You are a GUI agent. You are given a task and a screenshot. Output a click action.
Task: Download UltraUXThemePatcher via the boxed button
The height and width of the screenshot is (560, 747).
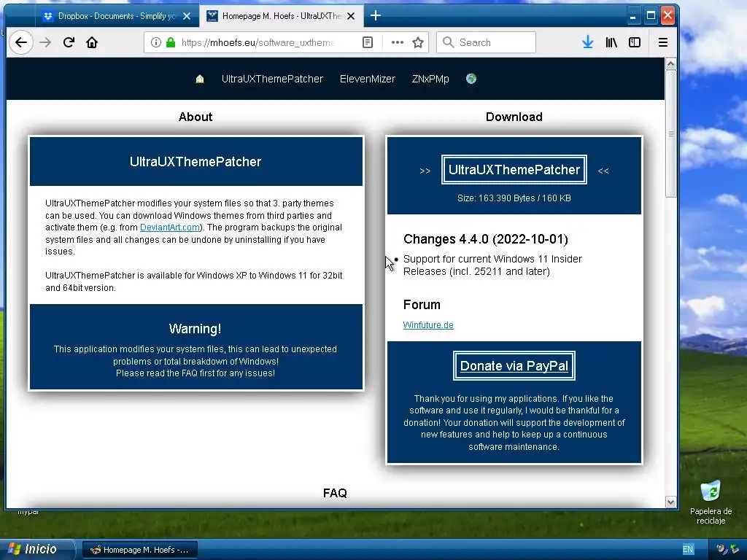tap(514, 169)
